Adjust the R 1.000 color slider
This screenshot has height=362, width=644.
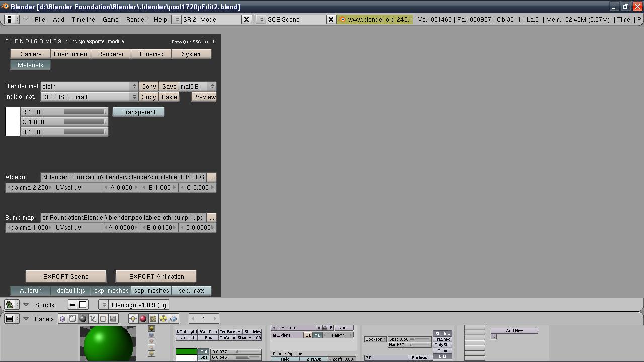(64, 112)
